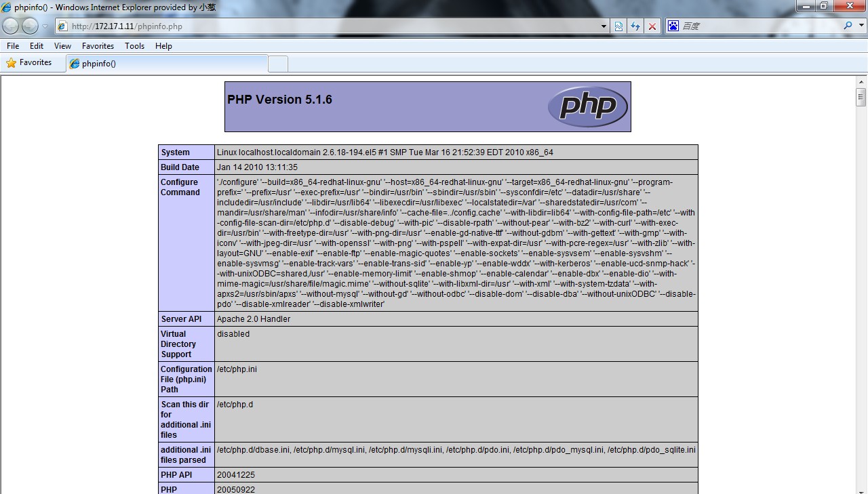Open the View menu

63,46
